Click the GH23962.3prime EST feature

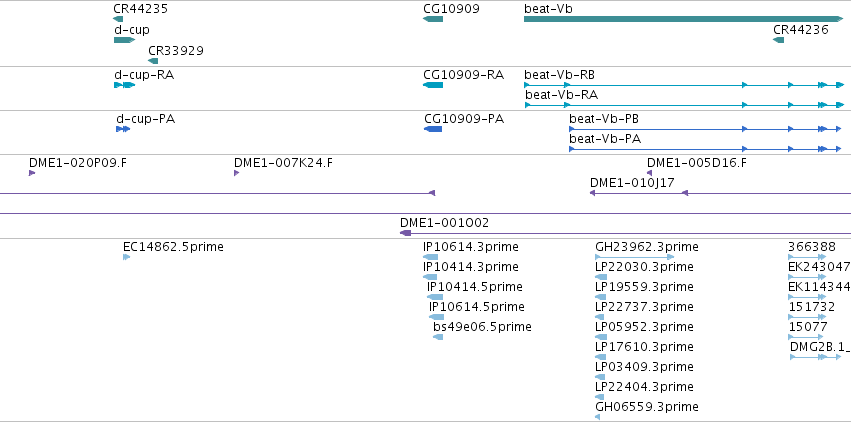(634, 257)
